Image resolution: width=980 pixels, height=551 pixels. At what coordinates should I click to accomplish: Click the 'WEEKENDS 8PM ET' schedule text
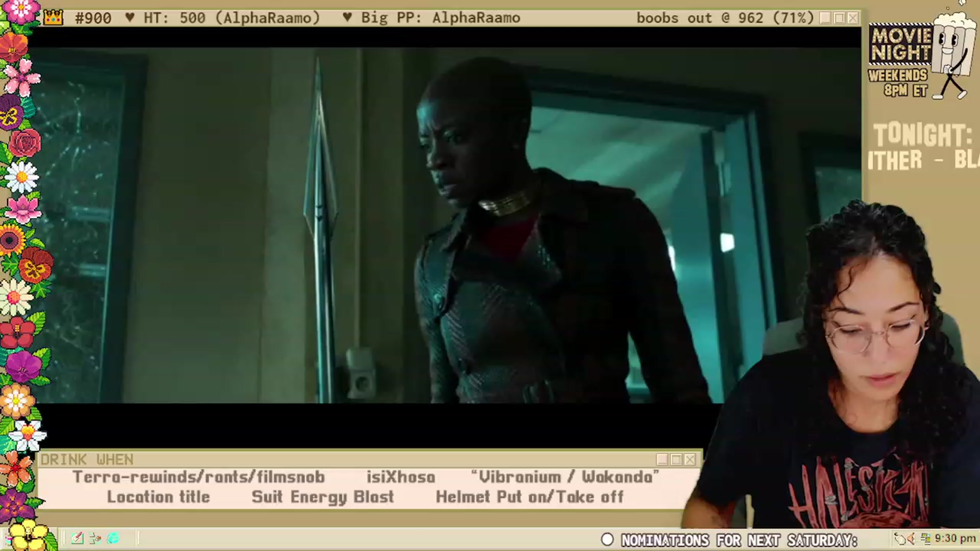(x=898, y=83)
